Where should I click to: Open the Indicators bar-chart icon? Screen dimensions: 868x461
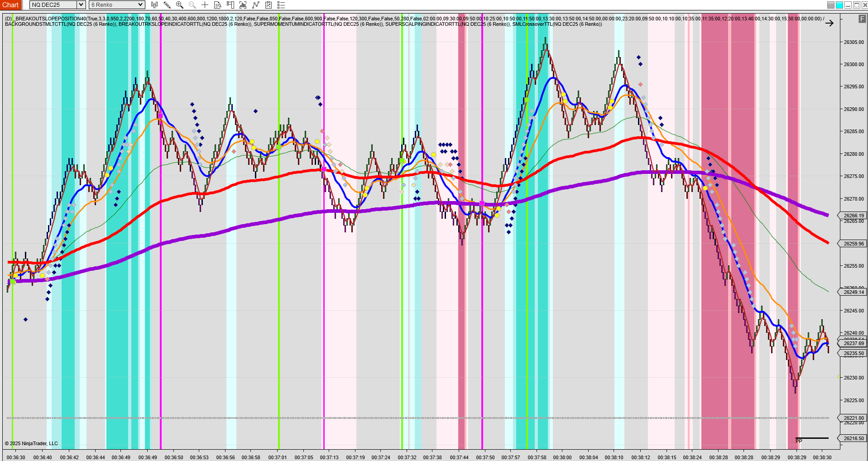(x=243, y=5)
